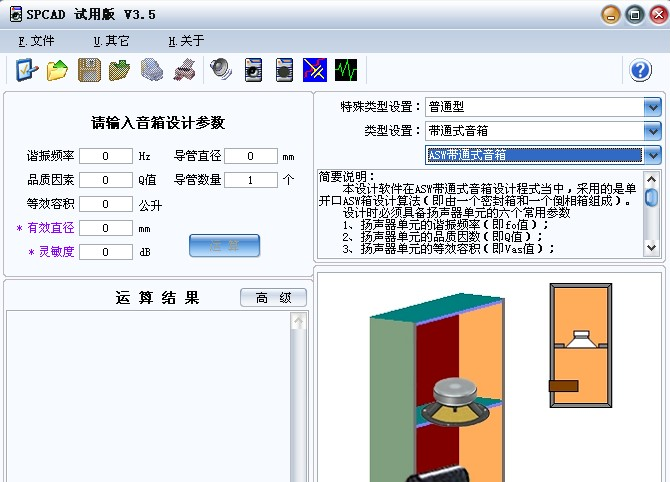Viewport: 670px width, 482px height.
Task: Open the H.关于 menu
Action: pyautogui.click(x=186, y=41)
